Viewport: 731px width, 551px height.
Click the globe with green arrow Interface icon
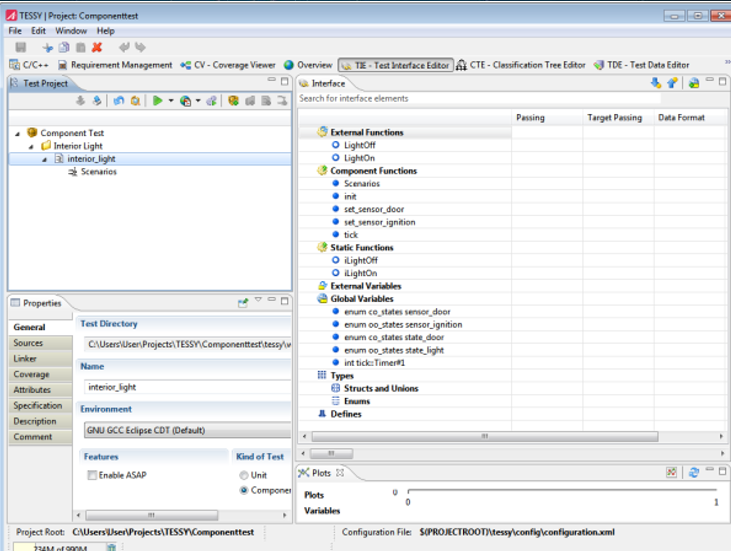click(x=694, y=83)
